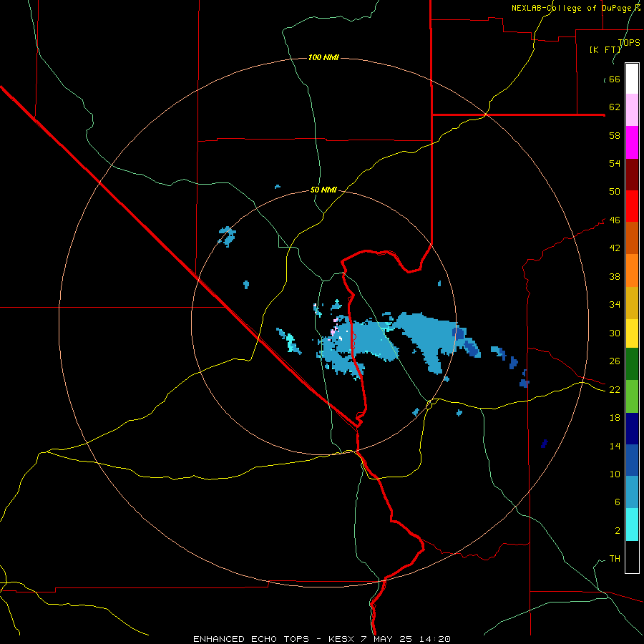This screenshot has height=644, width=644.
Task: Click the '66' legend value
Action: coord(615,79)
